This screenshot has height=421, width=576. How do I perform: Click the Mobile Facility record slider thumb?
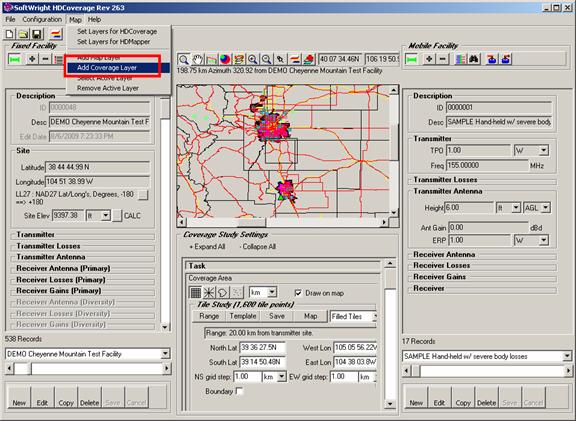(x=416, y=371)
